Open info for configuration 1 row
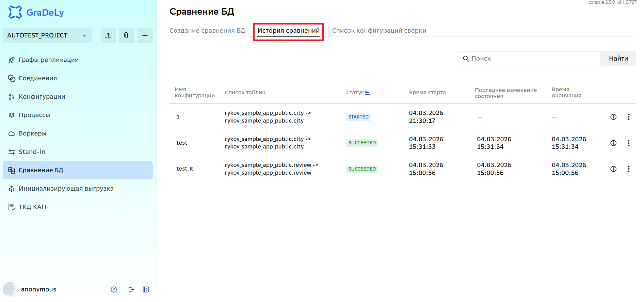The width and height of the screenshot is (644, 302). pyautogui.click(x=613, y=117)
